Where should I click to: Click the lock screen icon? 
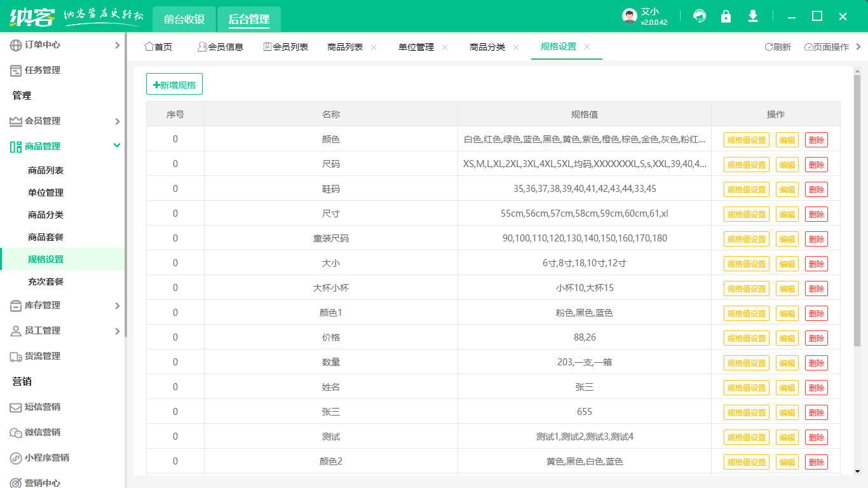[726, 17]
